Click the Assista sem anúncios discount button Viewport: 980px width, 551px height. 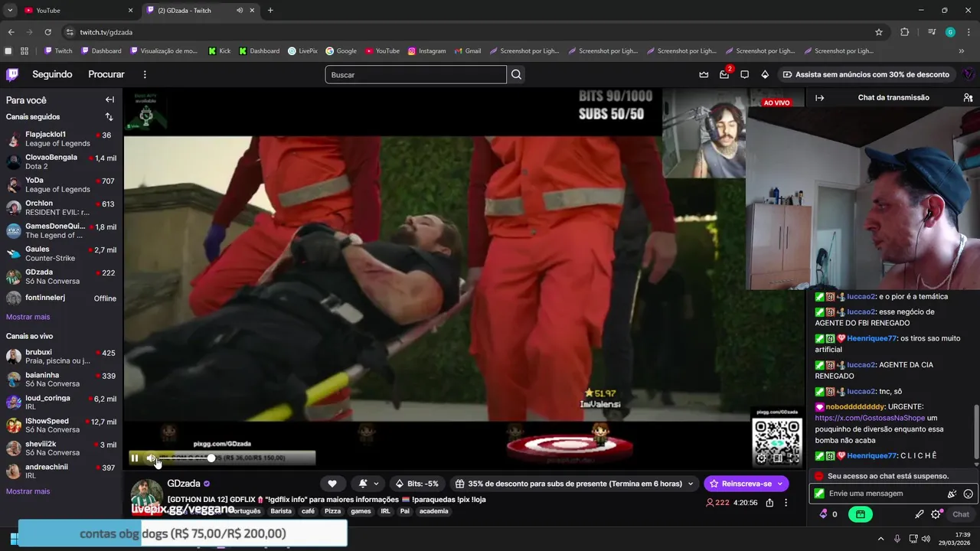[x=868, y=74]
